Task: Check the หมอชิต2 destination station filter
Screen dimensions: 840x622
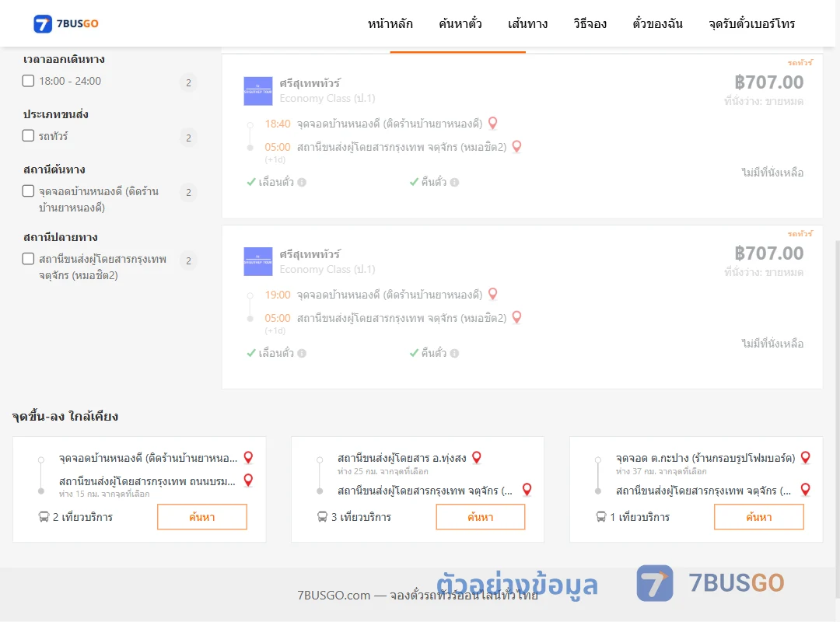Action: pos(29,259)
